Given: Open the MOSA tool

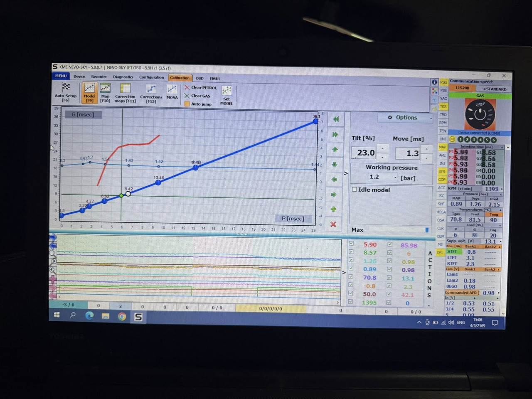Looking at the screenshot, I should pyautogui.click(x=172, y=92).
